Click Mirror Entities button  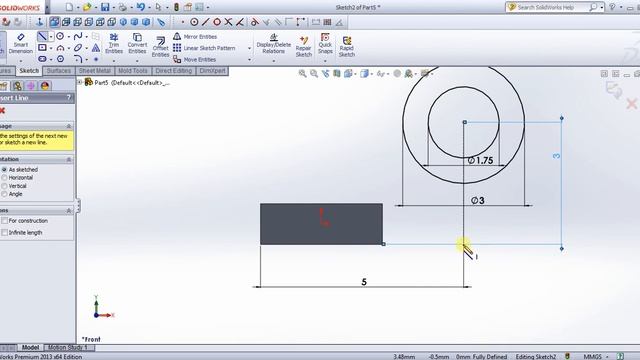point(195,36)
